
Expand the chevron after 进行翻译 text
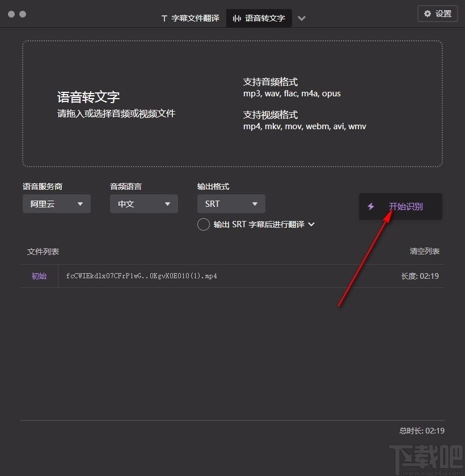(311, 224)
